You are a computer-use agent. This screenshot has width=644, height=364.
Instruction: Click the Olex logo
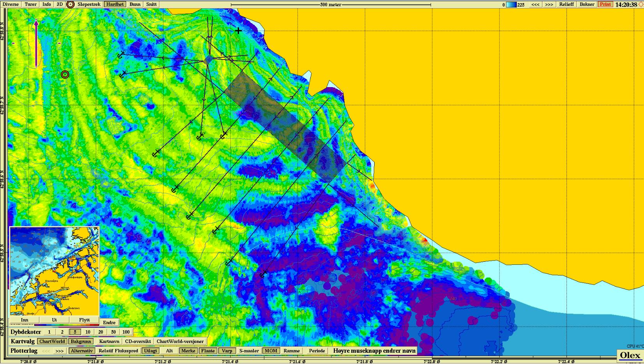(630, 355)
